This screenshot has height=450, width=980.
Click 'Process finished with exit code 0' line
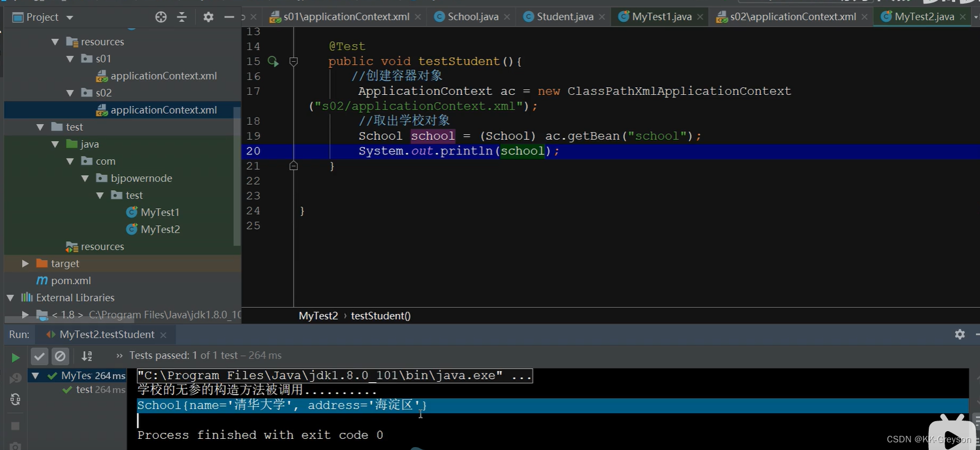(260, 435)
